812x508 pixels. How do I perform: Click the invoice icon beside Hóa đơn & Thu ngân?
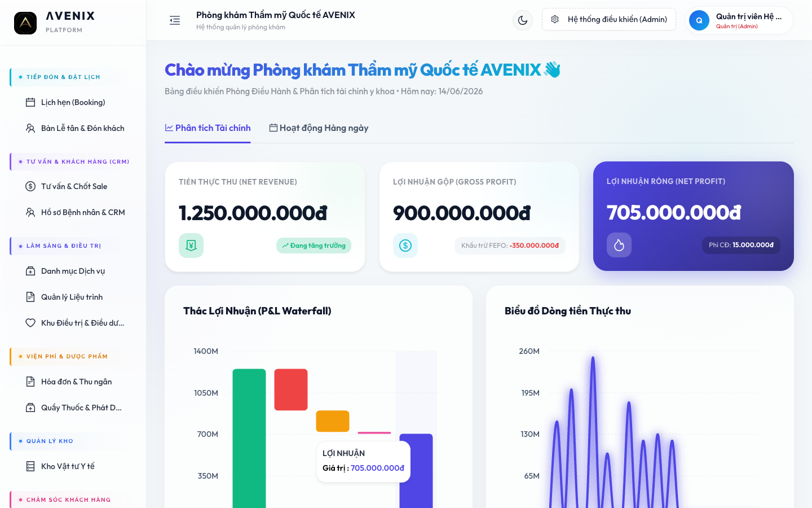click(x=30, y=382)
